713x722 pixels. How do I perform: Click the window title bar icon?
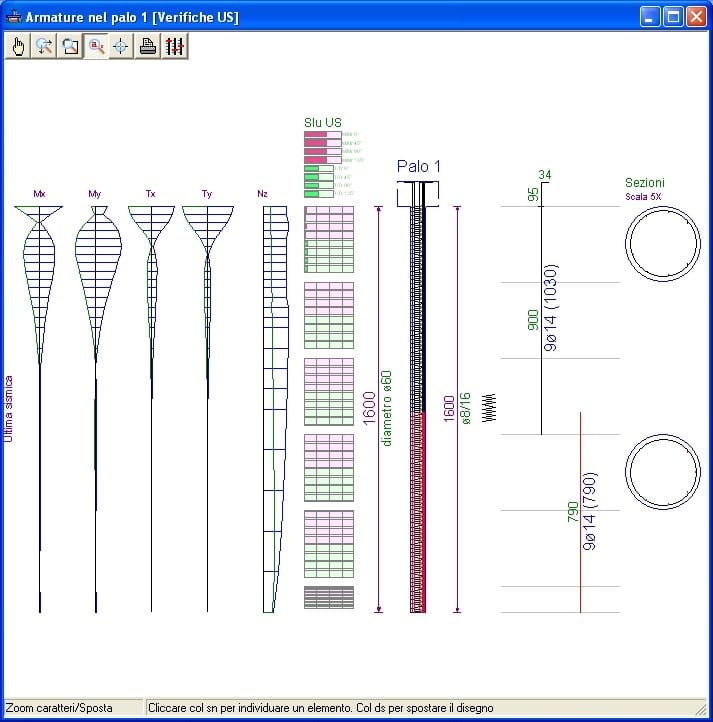coord(14,17)
